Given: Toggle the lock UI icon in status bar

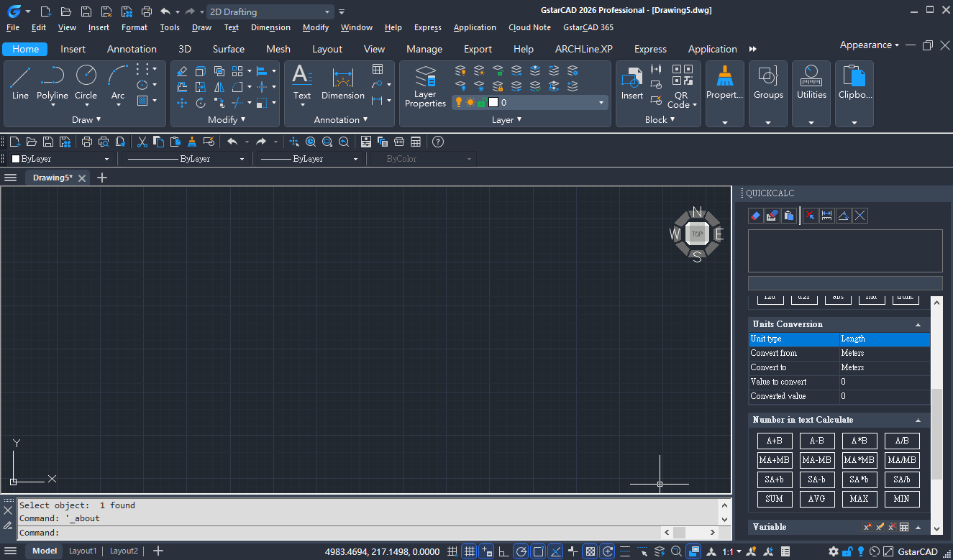Looking at the screenshot, I should click(847, 551).
